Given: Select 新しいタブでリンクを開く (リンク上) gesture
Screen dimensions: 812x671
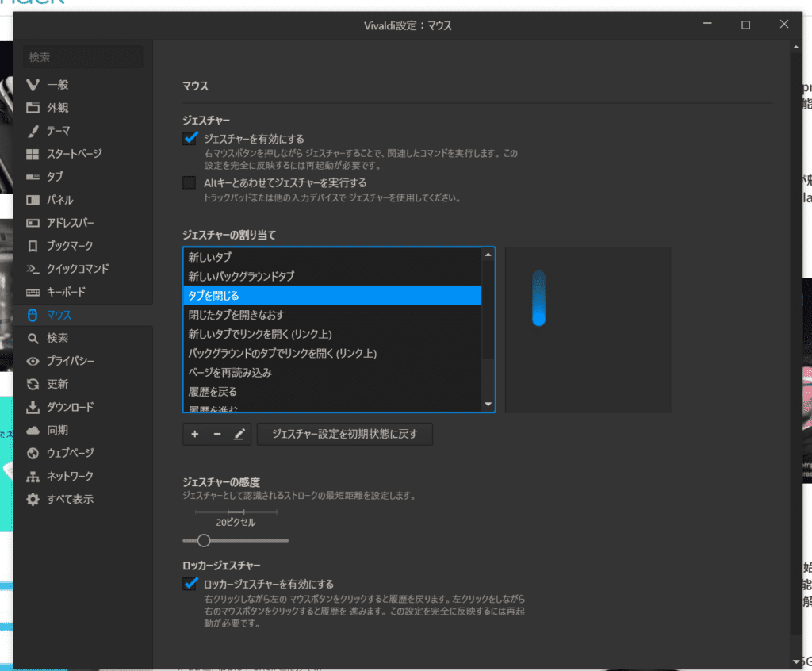Looking at the screenshot, I should (x=332, y=334).
